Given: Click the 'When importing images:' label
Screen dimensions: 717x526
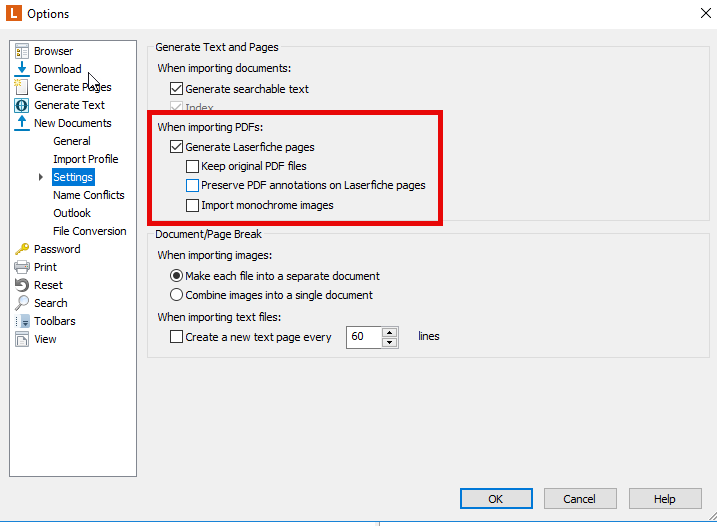Looking at the screenshot, I should [x=214, y=255].
